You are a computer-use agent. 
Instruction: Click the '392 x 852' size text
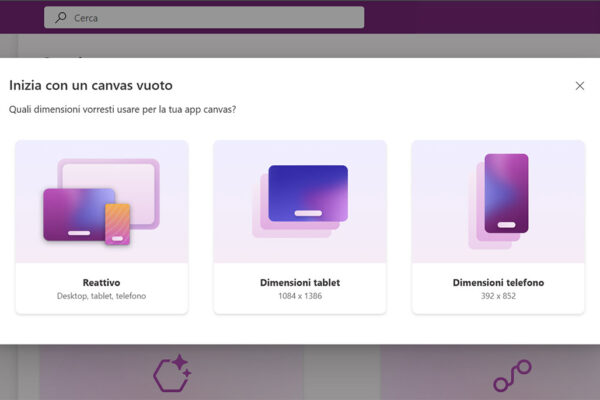(498, 296)
